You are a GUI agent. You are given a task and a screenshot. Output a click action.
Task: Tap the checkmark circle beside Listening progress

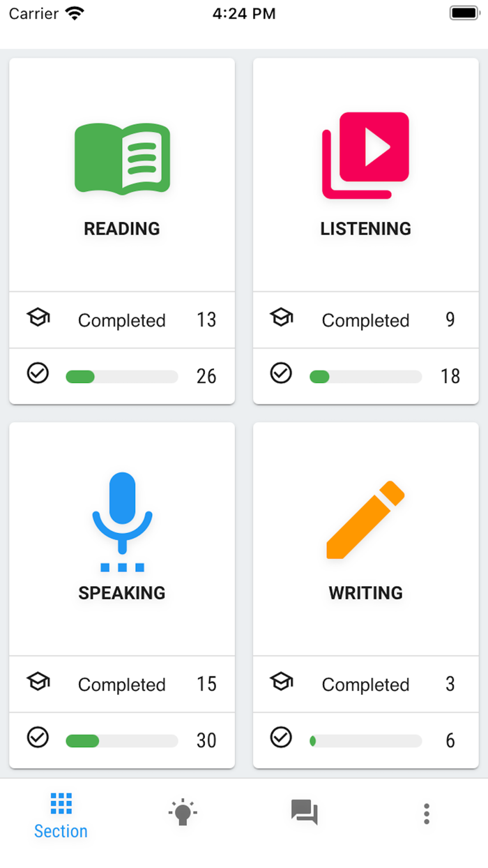[281, 373]
